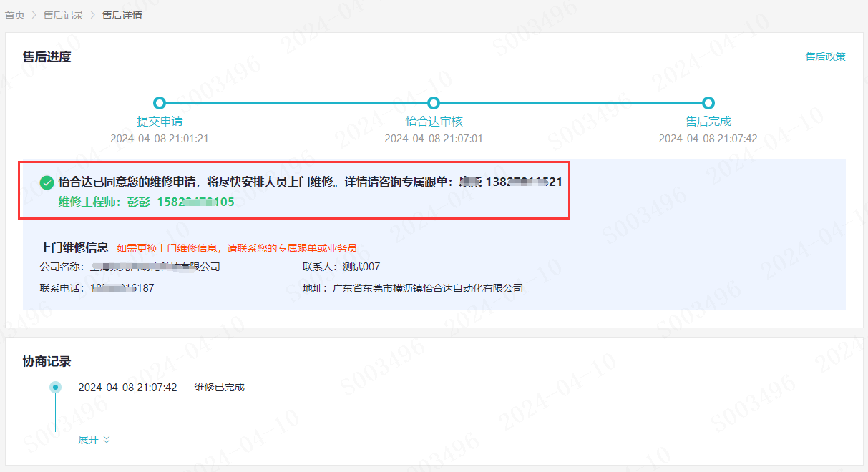Click the red 如需更换上门维修信息 notice
Viewport: 868px width, 472px height.
pos(236,248)
